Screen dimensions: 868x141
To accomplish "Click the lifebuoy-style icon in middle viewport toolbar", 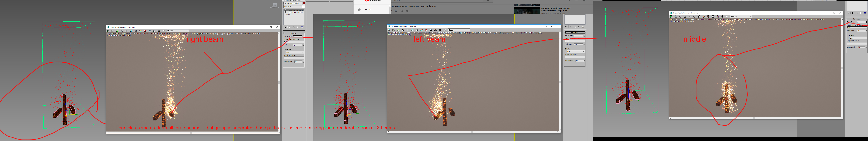I will tap(708, 16).
